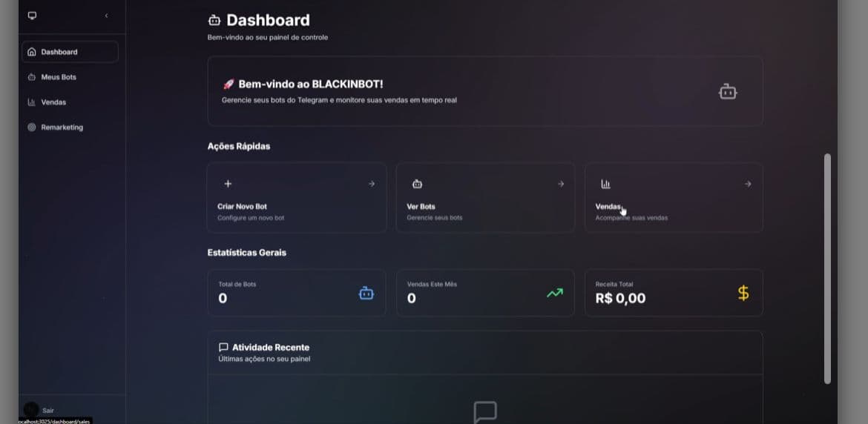Image resolution: width=868 pixels, height=424 pixels.
Task: Click the user avatar beside Sair
Action: click(31, 410)
